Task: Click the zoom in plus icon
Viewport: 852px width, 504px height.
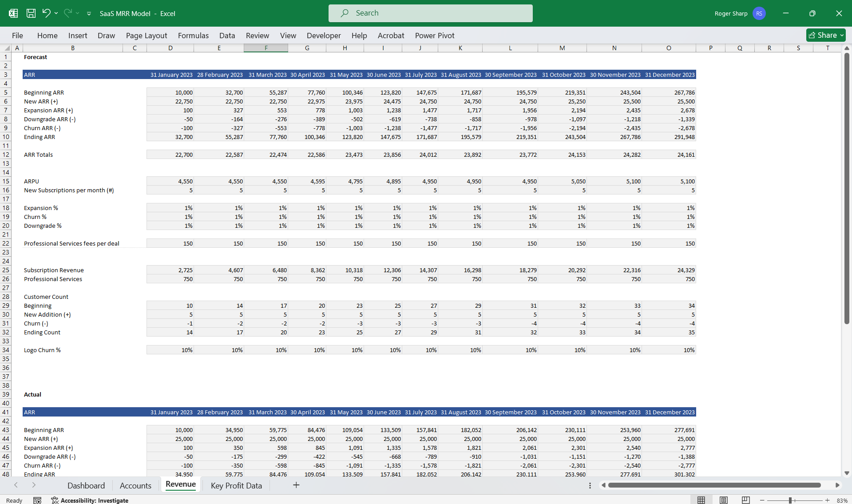Action: point(828,500)
